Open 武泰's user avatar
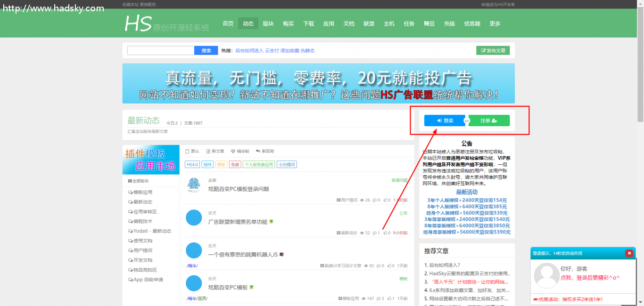Image resolution: width=644 pixels, height=306 pixels. pos(194,185)
